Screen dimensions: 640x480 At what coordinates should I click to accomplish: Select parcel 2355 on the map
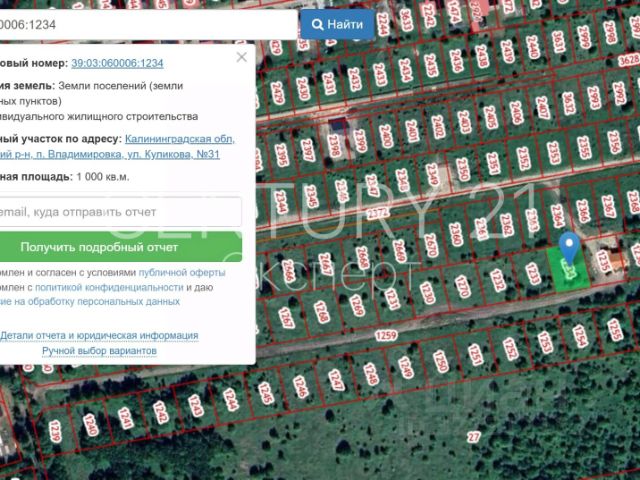click(x=584, y=148)
